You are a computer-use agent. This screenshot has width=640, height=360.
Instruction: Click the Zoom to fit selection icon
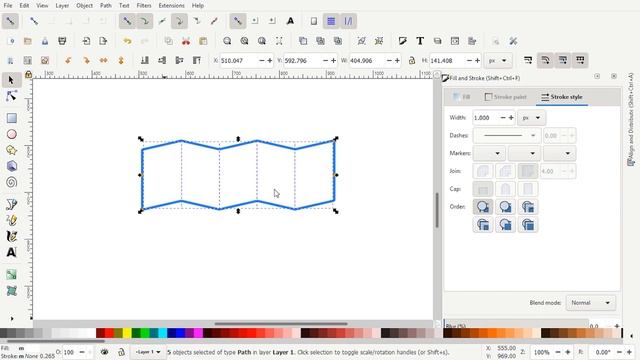click(227, 41)
